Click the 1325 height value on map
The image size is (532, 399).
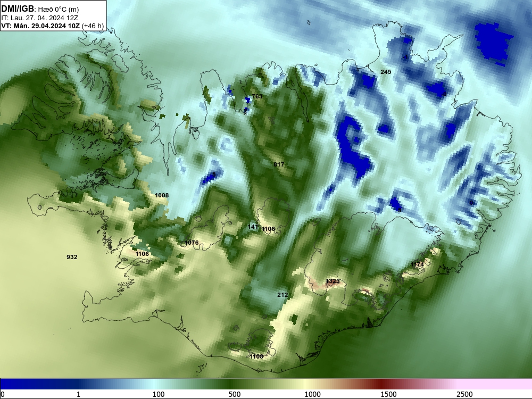point(332,281)
